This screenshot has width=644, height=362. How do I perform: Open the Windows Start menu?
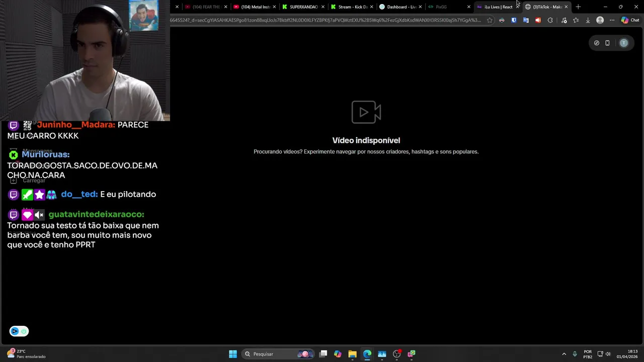[233, 354]
